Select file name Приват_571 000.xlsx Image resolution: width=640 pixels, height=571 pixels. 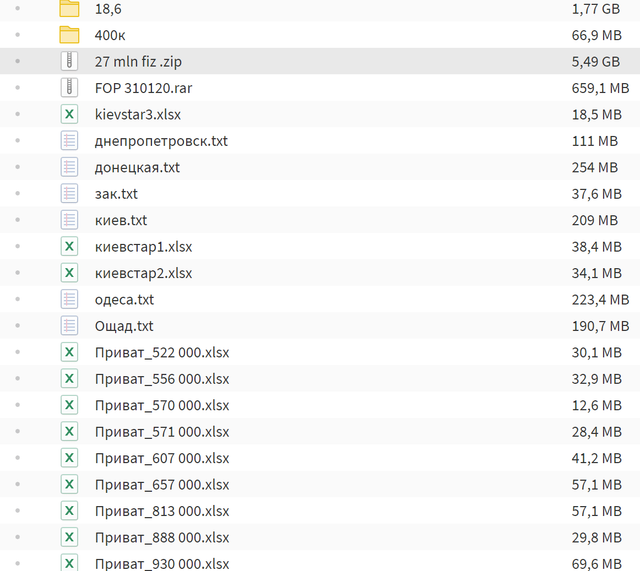[162, 432]
